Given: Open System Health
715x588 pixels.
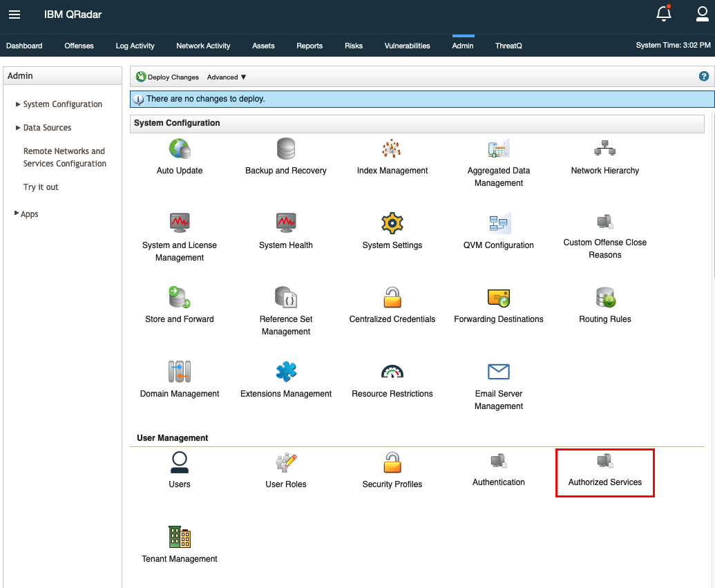Looking at the screenshot, I should click(x=286, y=231).
